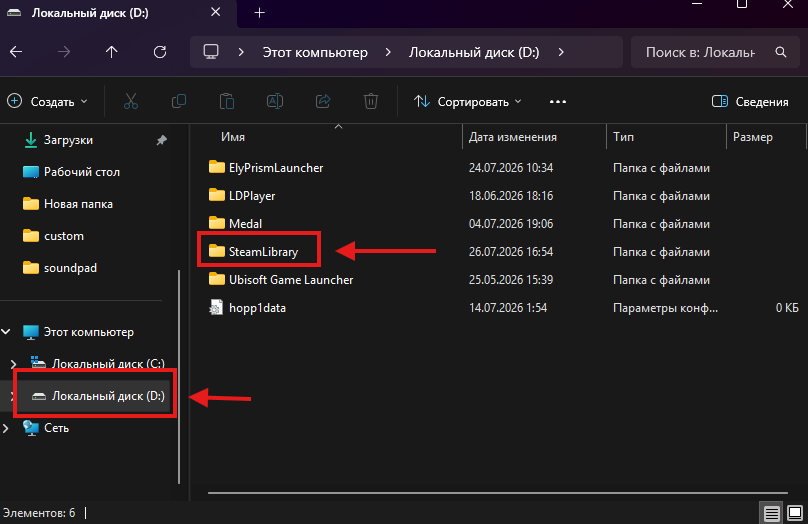Click the Forward navigation arrow
Viewport: 808px width, 524px height.
64,52
